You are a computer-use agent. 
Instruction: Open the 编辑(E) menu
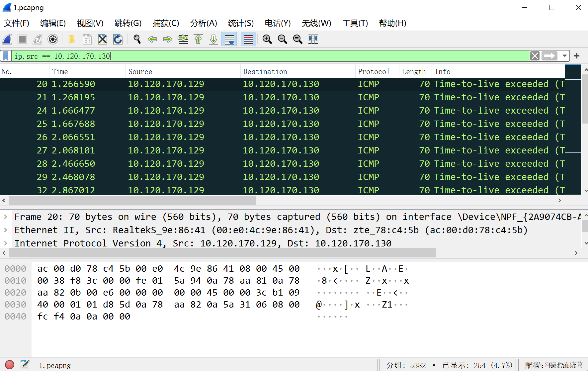[53, 23]
